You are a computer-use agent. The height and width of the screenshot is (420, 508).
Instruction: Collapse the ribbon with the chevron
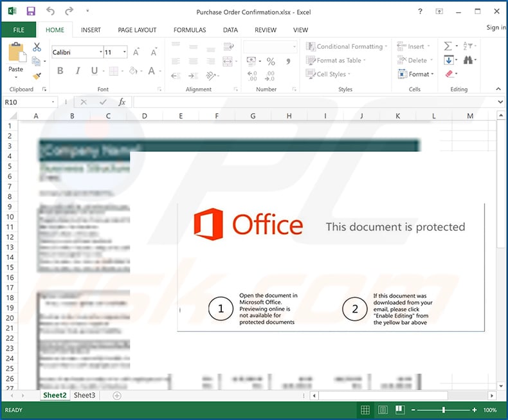pos(498,89)
